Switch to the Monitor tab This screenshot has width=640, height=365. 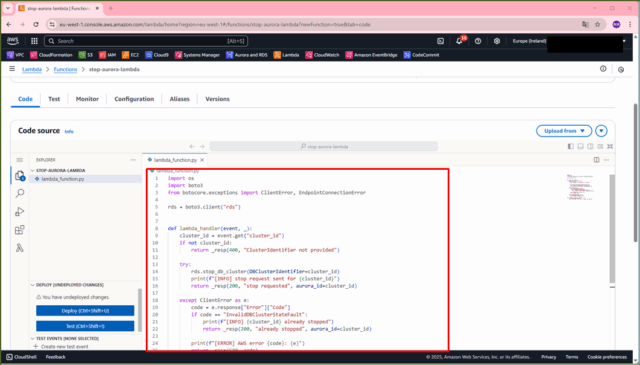tap(87, 99)
